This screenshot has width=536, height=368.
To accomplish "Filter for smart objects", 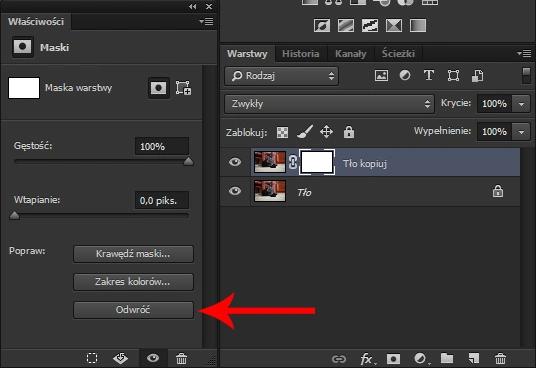I will tap(478, 76).
